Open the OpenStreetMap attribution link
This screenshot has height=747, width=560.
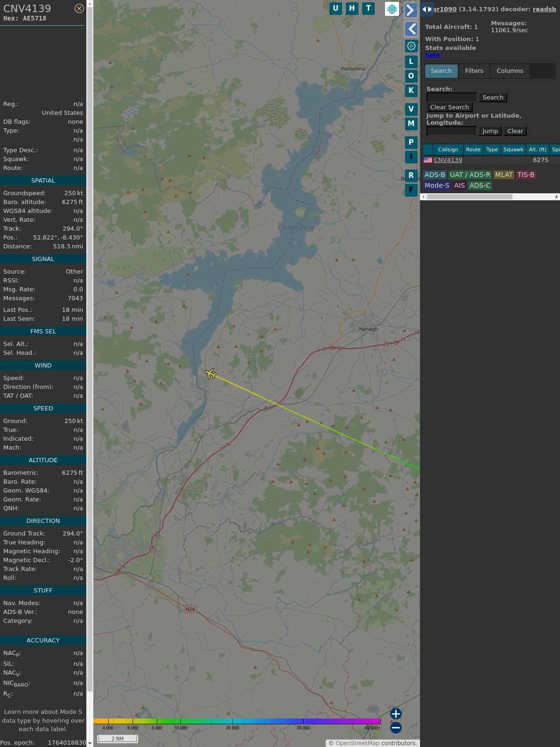(x=357, y=743)
